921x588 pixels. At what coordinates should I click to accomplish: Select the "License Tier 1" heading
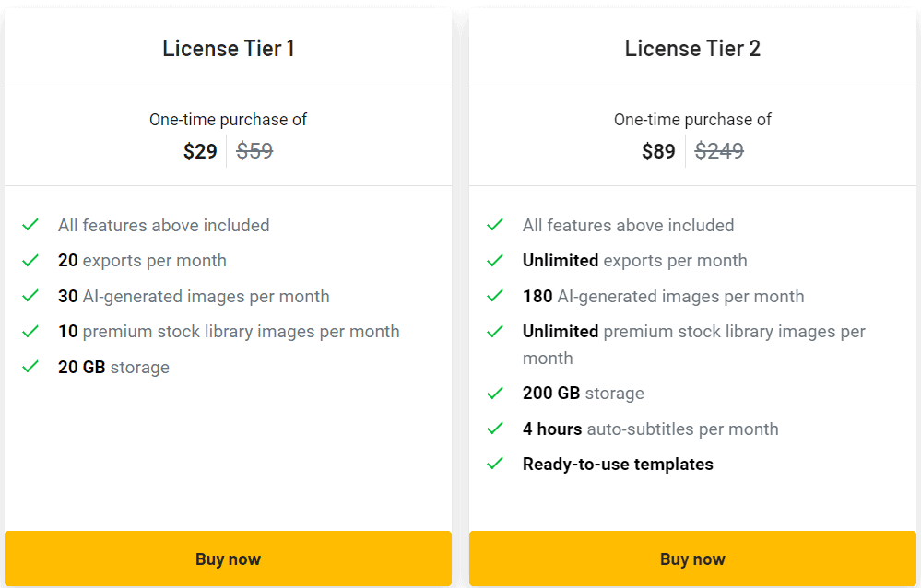point(228,48)
